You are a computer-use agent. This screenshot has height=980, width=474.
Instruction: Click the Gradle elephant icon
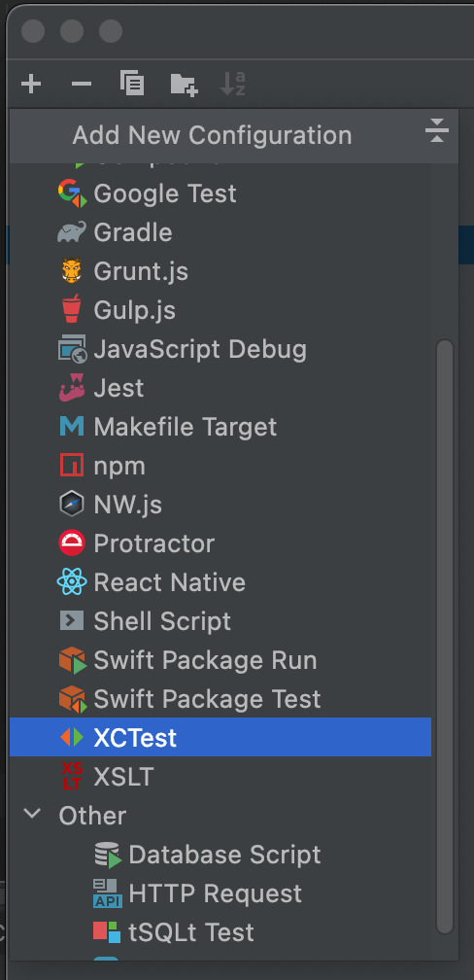[72, 232]
